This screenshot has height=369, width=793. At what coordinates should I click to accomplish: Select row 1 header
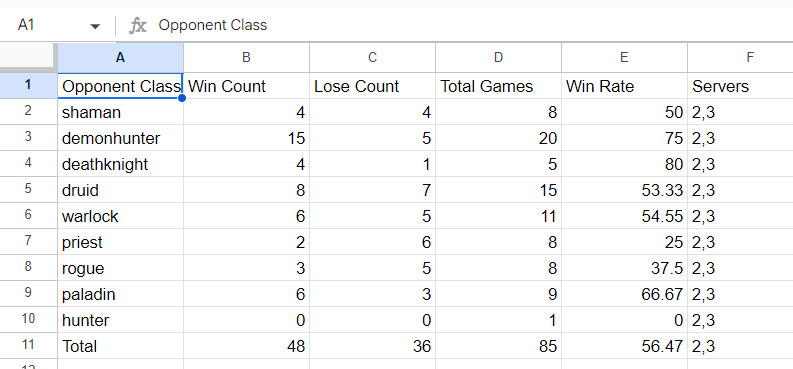(28, 85)
